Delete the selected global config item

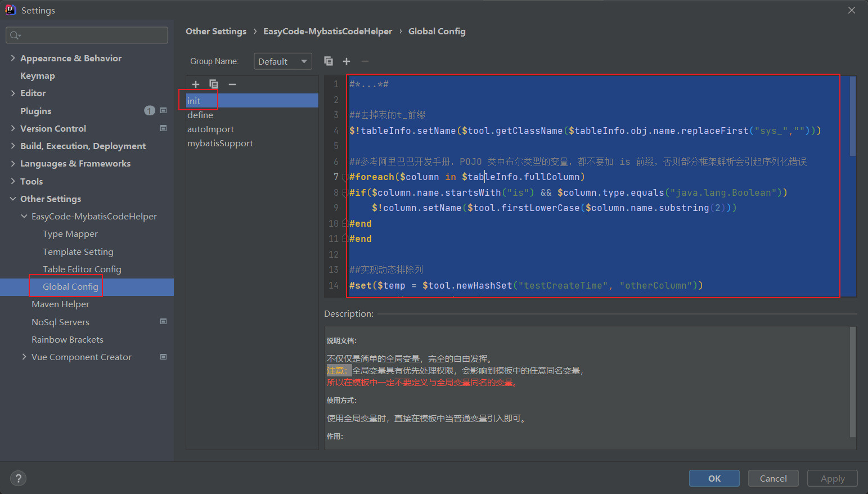[232, 84]
